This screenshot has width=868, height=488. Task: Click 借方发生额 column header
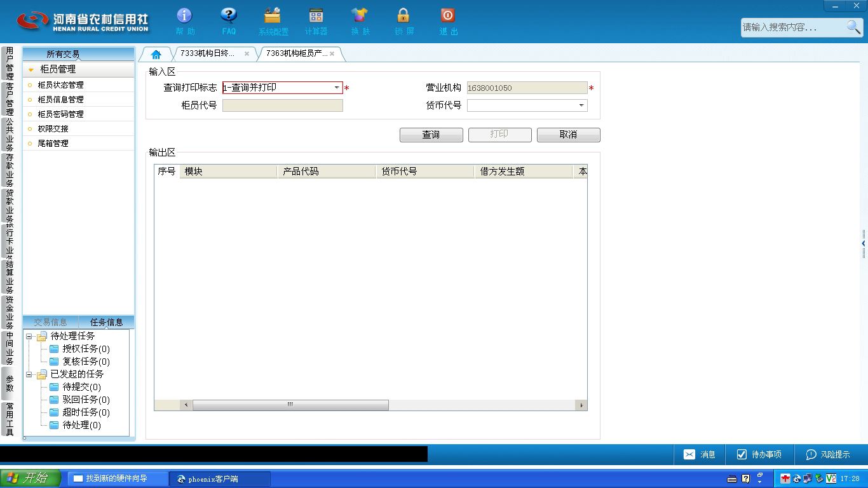(524, 172)
